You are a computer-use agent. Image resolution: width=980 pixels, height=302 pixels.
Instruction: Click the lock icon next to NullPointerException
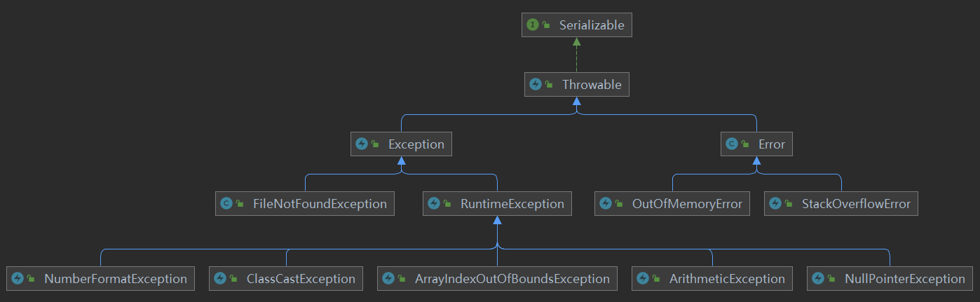point(830,278)
